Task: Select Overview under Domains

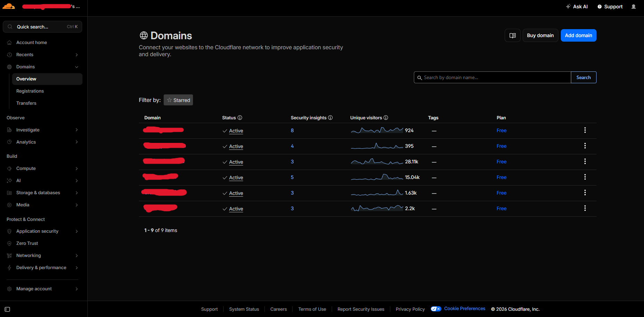Action: pyautogui.click(x=47, y=79)
